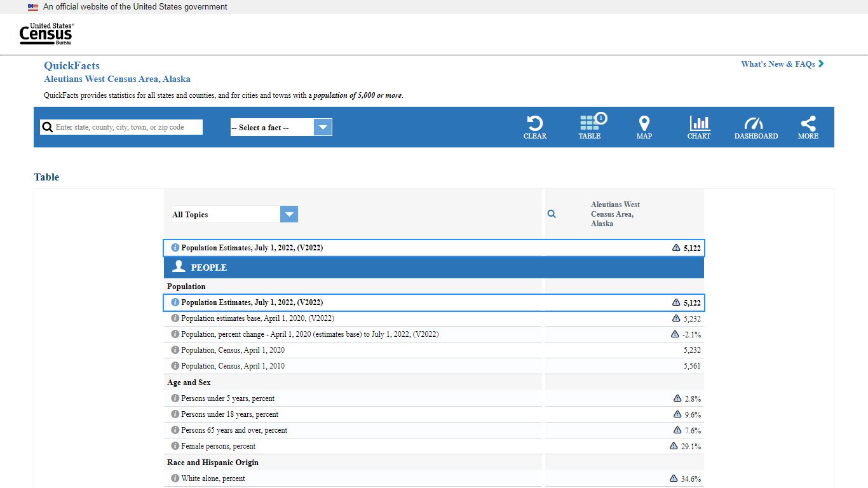Click the location search input field
Screen dimensions: 868x488
128,127
